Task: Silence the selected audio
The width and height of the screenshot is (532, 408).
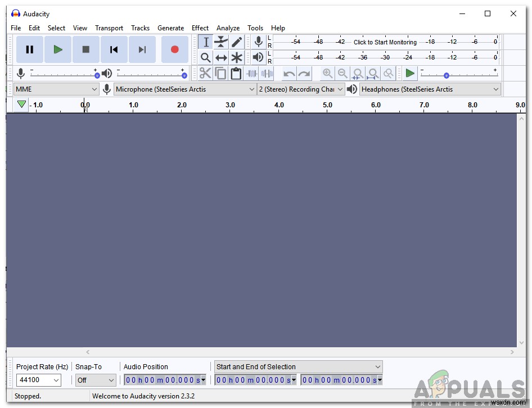Action: [267, 73]
